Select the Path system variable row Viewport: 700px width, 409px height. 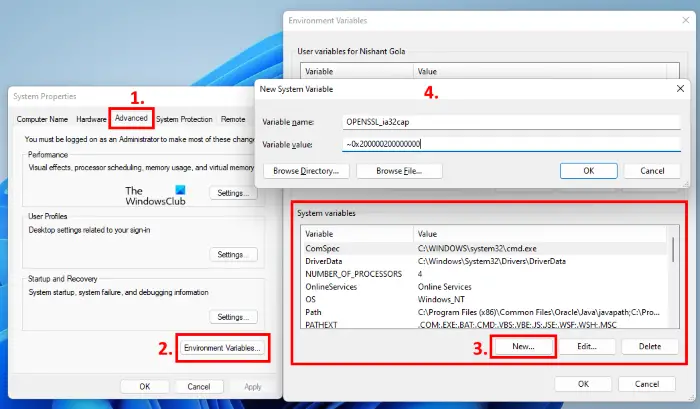485,312
